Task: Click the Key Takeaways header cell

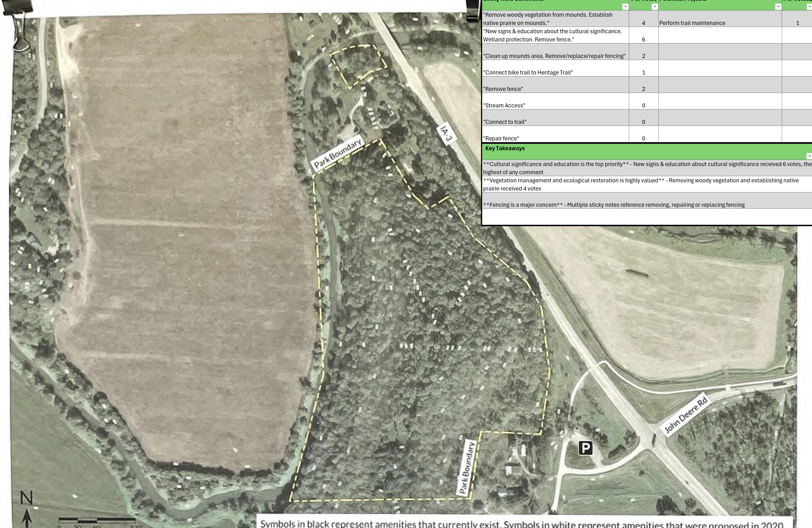Action: click(x=647, y=152)
